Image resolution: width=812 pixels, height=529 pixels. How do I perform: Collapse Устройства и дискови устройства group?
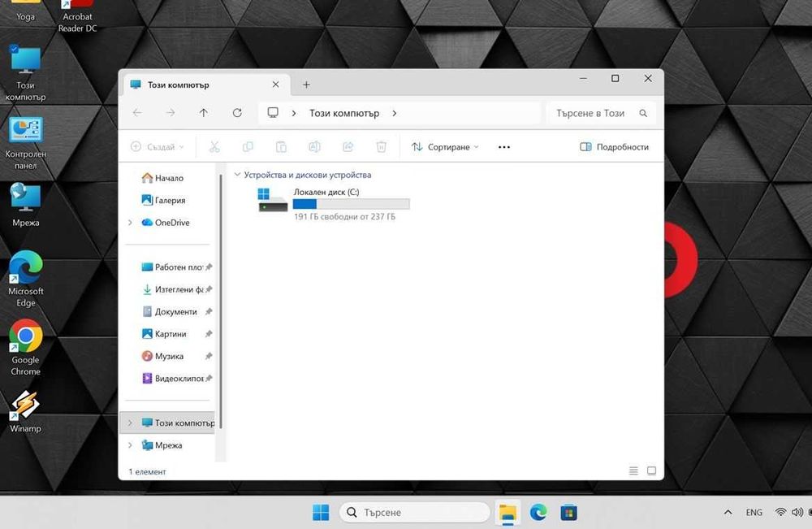click(237, 175)
